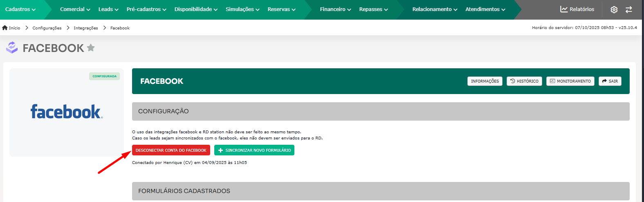The image size is (644, 202).
Task: Open the Cadastros menu
Action: coord(20,9)
